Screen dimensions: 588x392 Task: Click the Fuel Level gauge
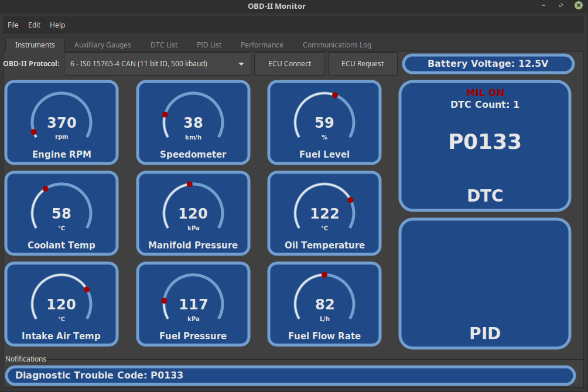point(324,122)
